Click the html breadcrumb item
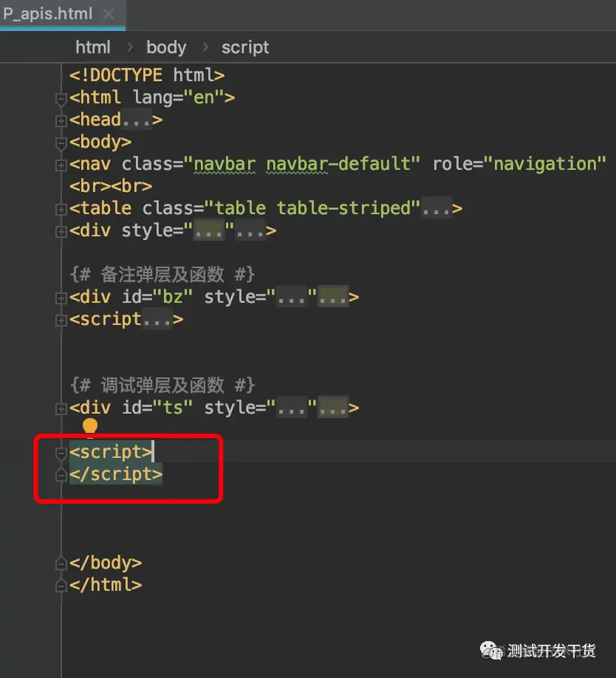 point(93,47)
